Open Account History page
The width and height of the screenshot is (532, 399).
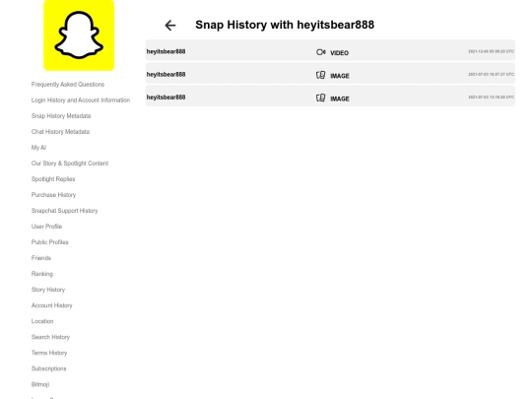tap(52, 305)
